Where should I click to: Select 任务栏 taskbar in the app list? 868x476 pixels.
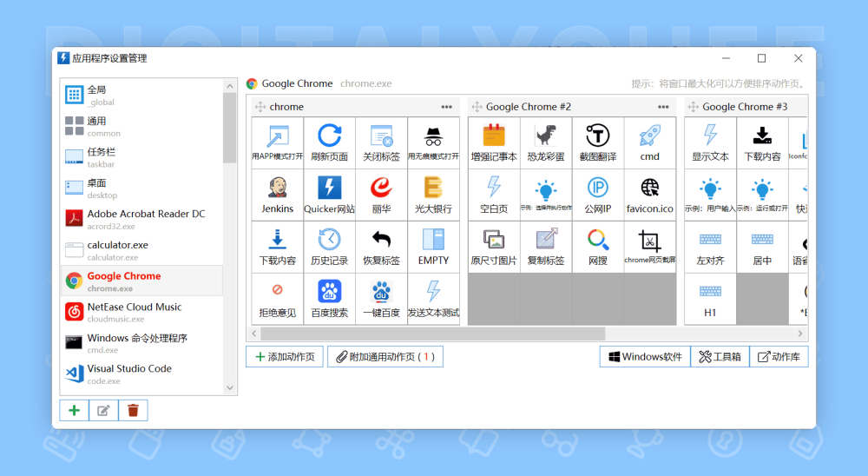141,157
